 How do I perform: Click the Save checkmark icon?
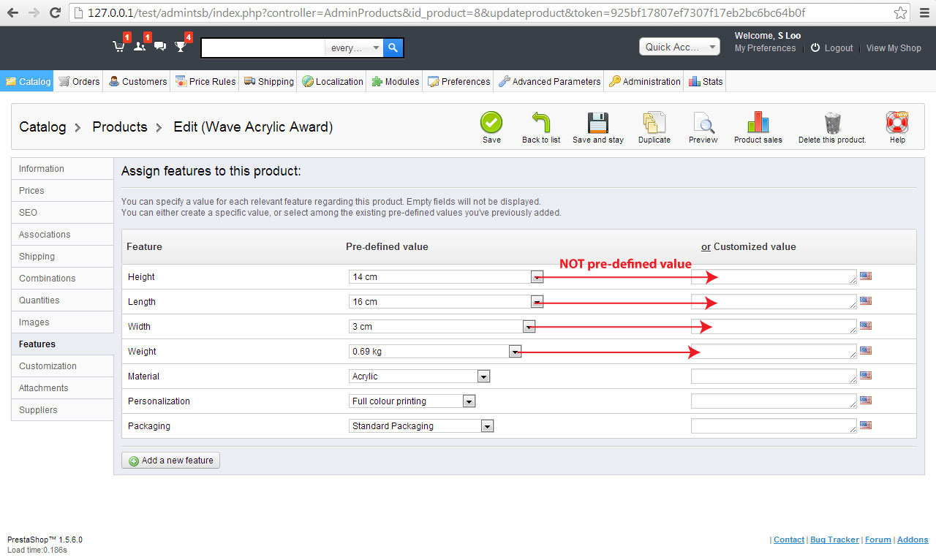point(491,122)
